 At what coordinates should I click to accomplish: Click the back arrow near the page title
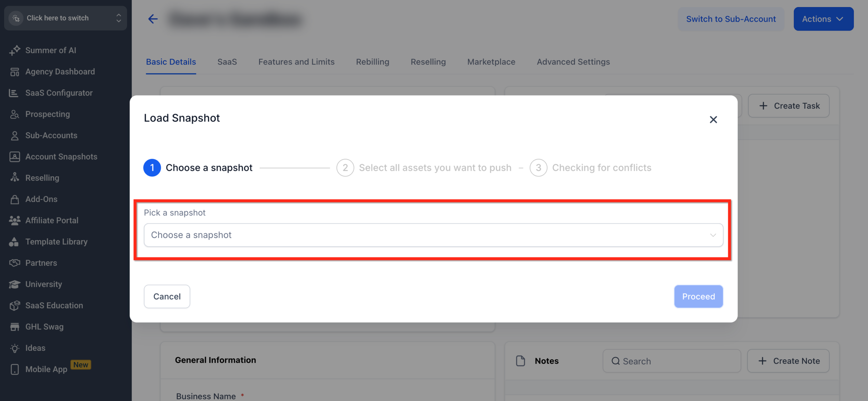[153, 19]
